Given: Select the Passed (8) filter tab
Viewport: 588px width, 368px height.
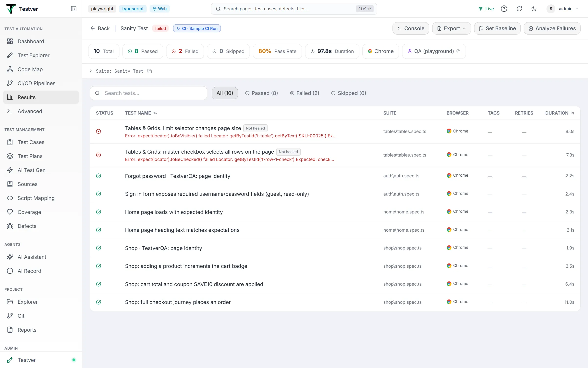Looking at the screenshot, I should pyautogui.click(x=261, y=93).
